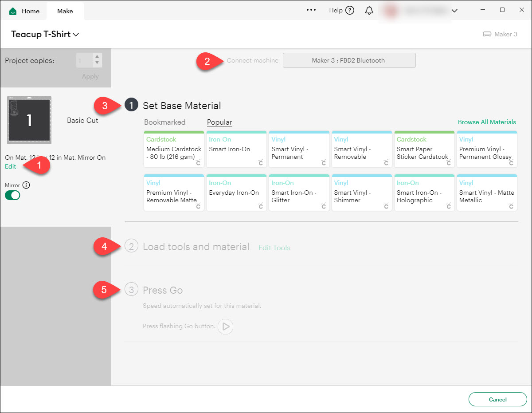Screen dimensions: 532x413
Task: Switch to the Popular materials tab
Action: (219, 122)
